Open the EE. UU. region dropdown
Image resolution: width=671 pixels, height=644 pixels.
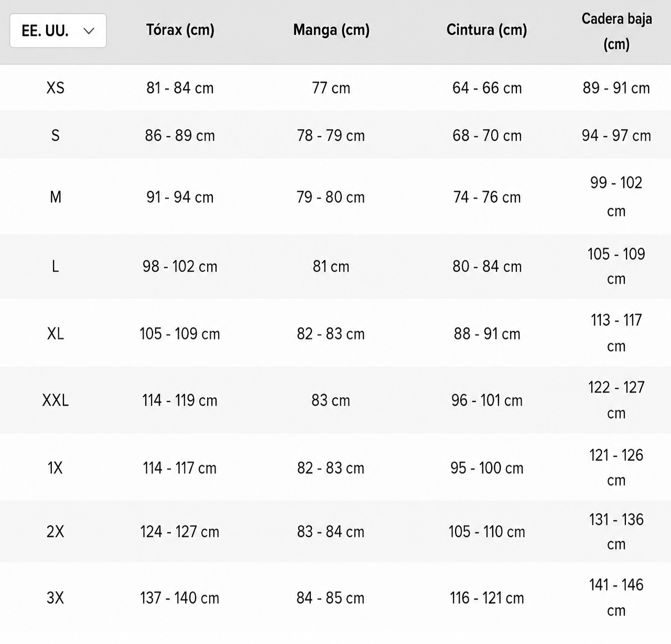[x=58, y=31]
